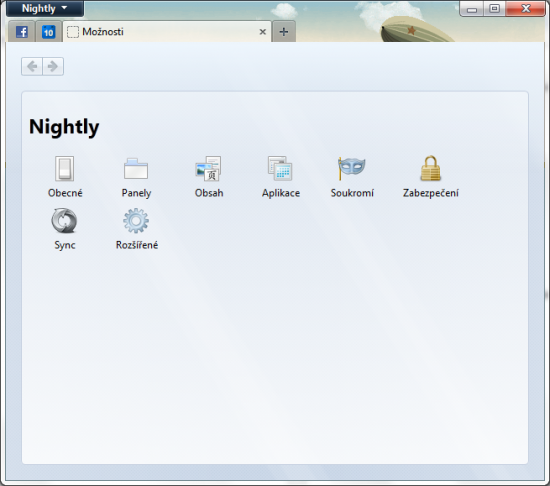Open the Soukromí mask icon

[x=351, y=168]
